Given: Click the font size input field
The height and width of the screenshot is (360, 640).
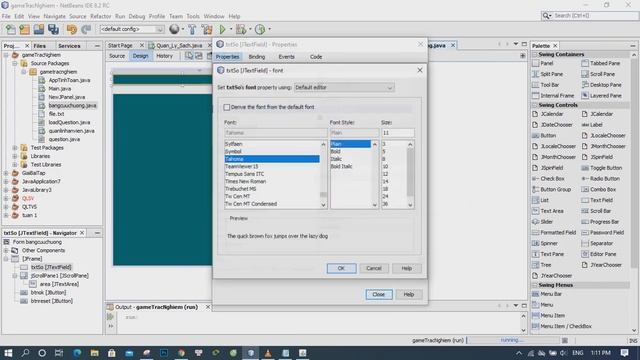Looking at the screenshot, I should click(x=398, y=133).
